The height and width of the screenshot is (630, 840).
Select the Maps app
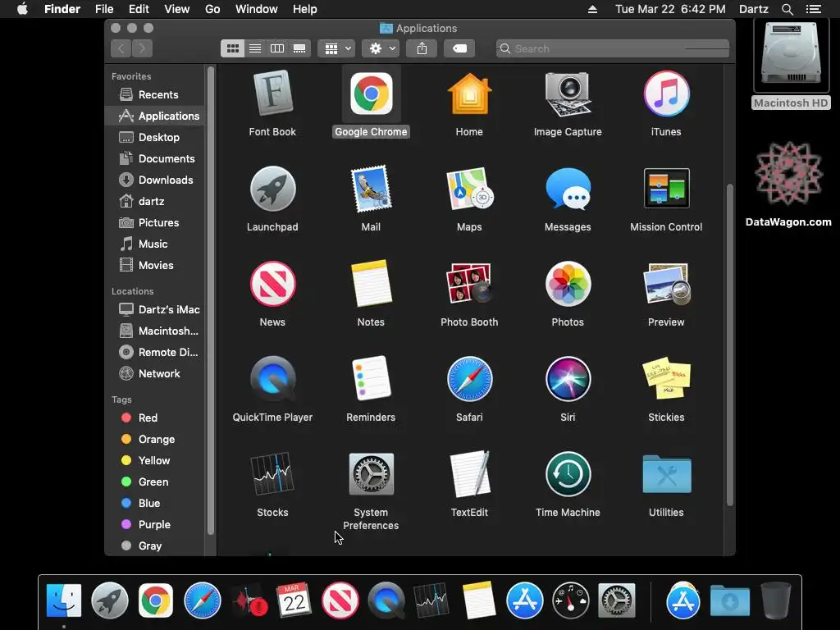[x=469, y=189]
